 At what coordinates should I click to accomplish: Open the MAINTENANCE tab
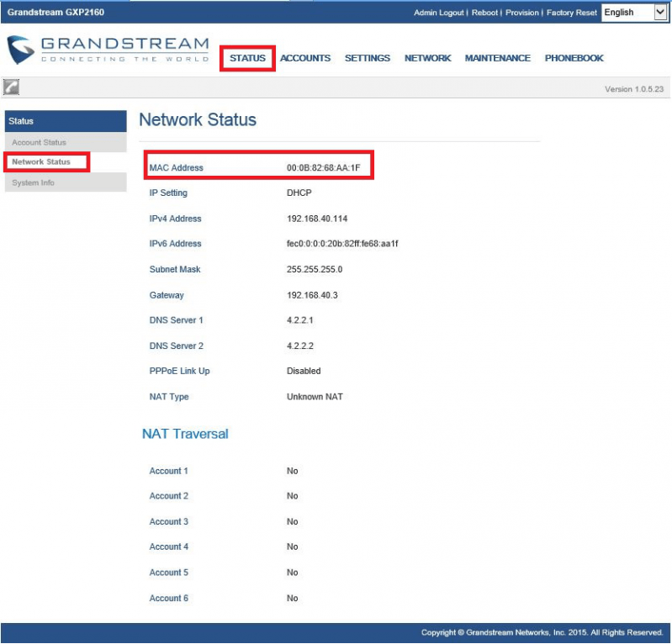point(498,58)
